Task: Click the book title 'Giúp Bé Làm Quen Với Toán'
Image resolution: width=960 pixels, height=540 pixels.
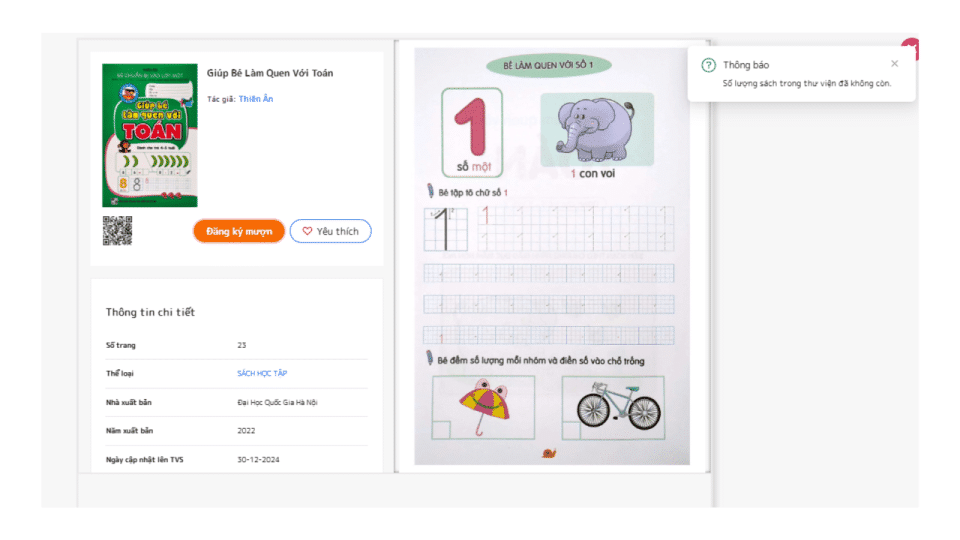Action: pyautogui.click(x=270, y=73)
